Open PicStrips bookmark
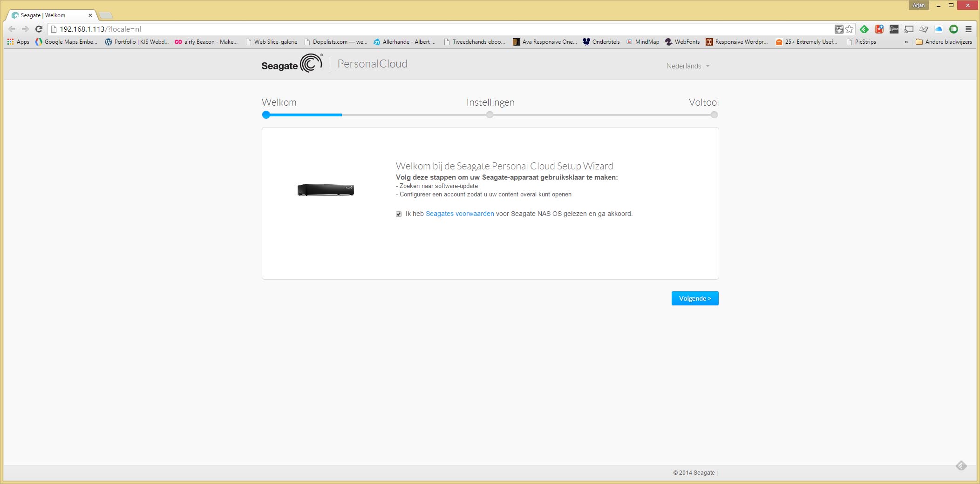The height and width of the screenshot is (484, 980). point(861,42)
